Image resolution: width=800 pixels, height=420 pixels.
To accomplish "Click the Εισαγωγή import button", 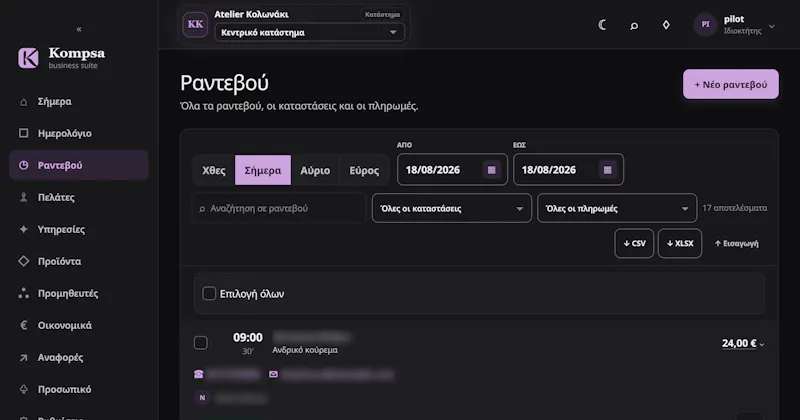I will (736, 243).
